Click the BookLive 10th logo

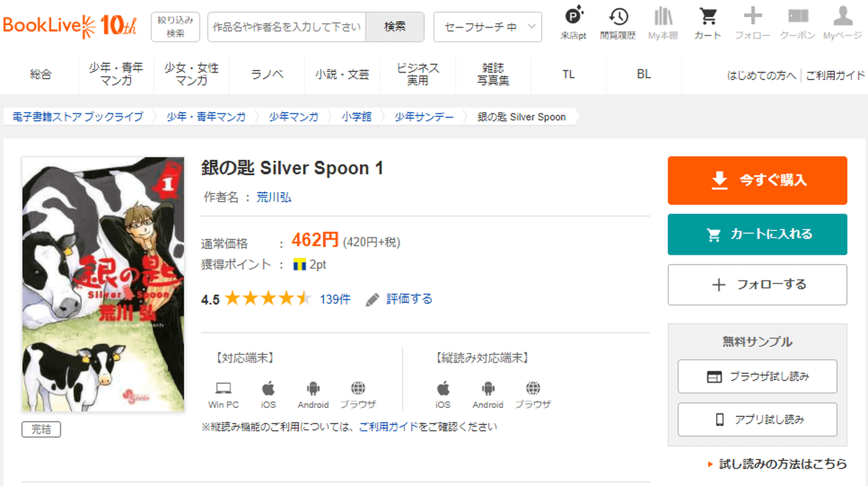70,26
